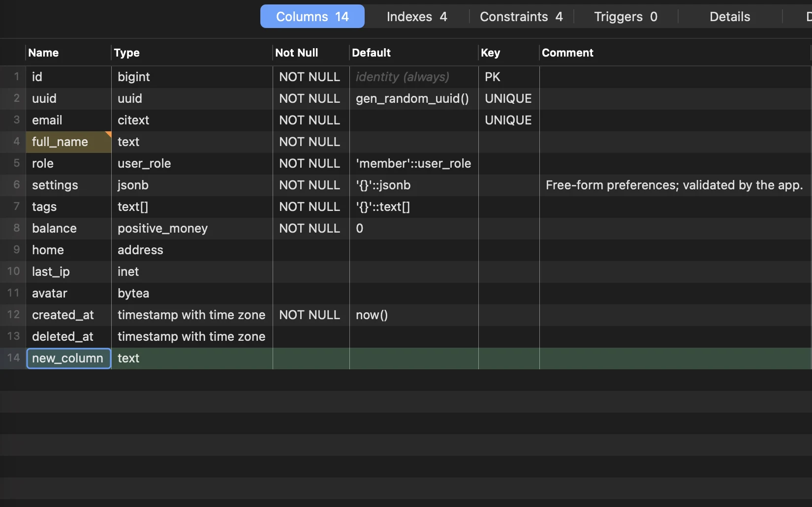This screenshot has height=507, width=812.
Task: Select the modified full_name cell
Action: [x=68, y=142]
